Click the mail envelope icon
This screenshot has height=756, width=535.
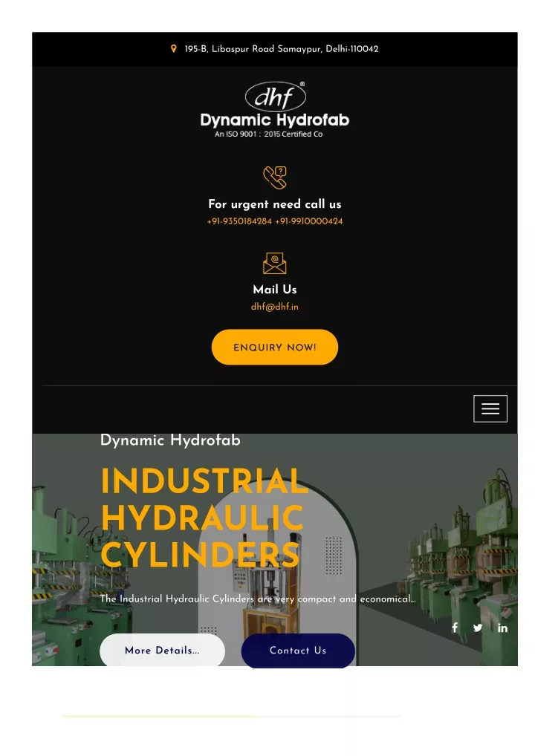tap(274, 263)
